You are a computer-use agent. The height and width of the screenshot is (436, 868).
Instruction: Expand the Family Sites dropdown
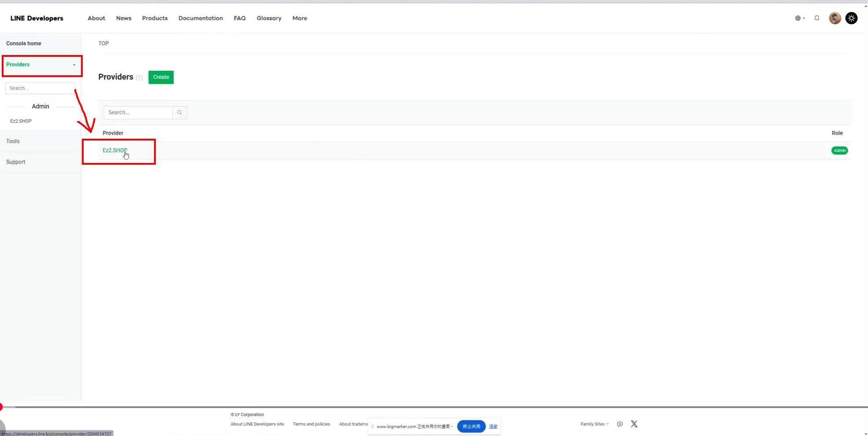pos(594,424)
